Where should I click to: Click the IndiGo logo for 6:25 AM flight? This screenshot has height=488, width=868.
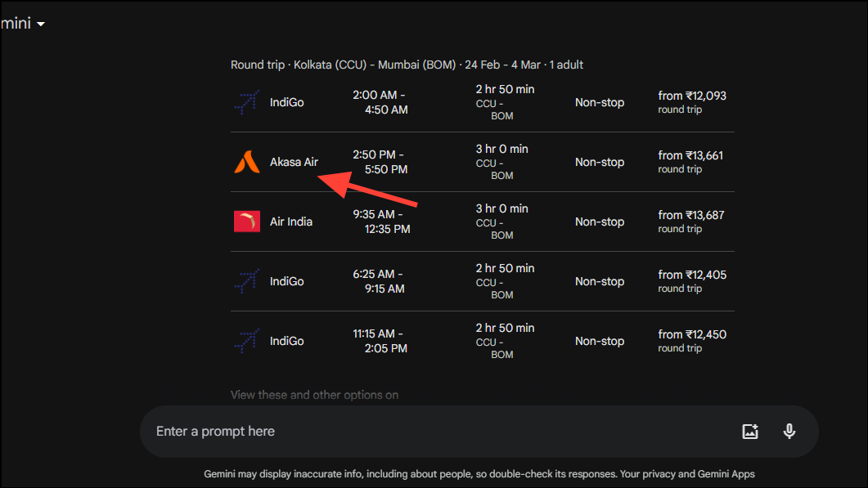pos(247,281)
